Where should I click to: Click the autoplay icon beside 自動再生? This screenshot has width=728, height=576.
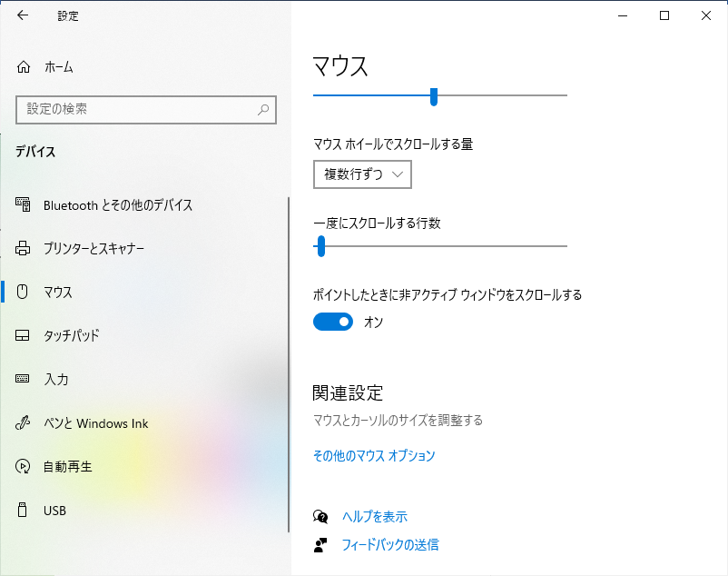(x=23, y=466)
